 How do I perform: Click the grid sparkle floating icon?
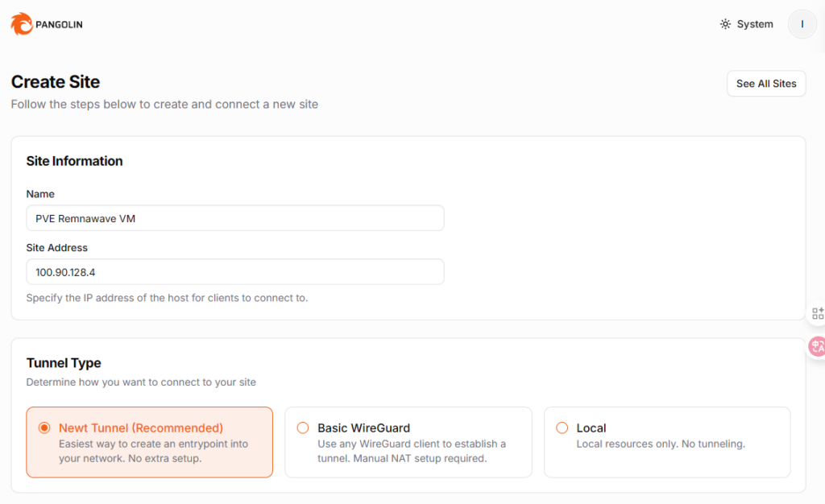pyautogui.click(x=818, y=313)
